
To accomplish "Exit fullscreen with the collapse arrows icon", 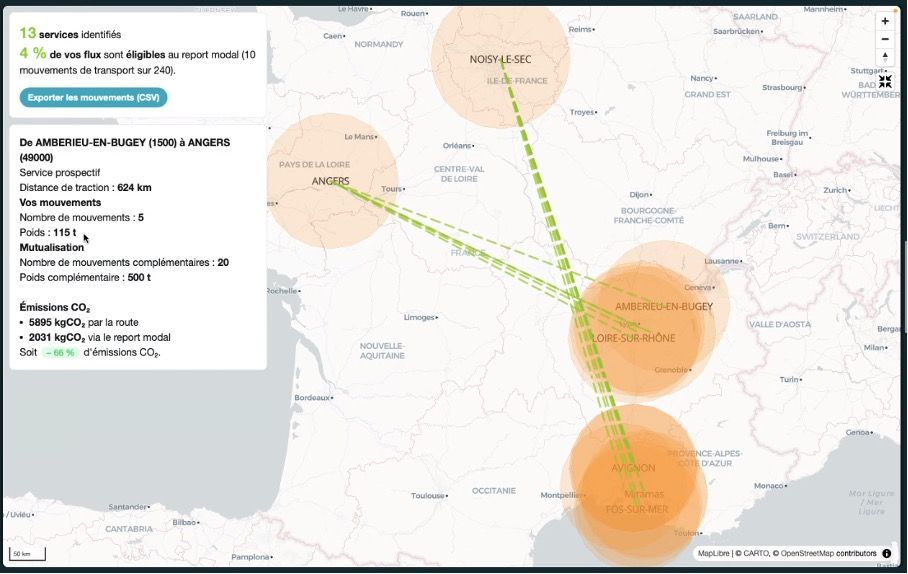I will click(x=885, y=82).
